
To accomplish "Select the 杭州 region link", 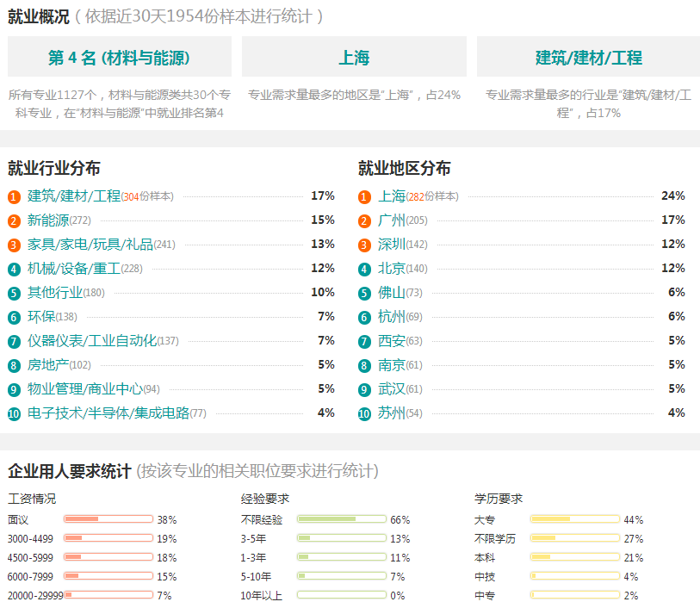I will (x=392, y=317).
